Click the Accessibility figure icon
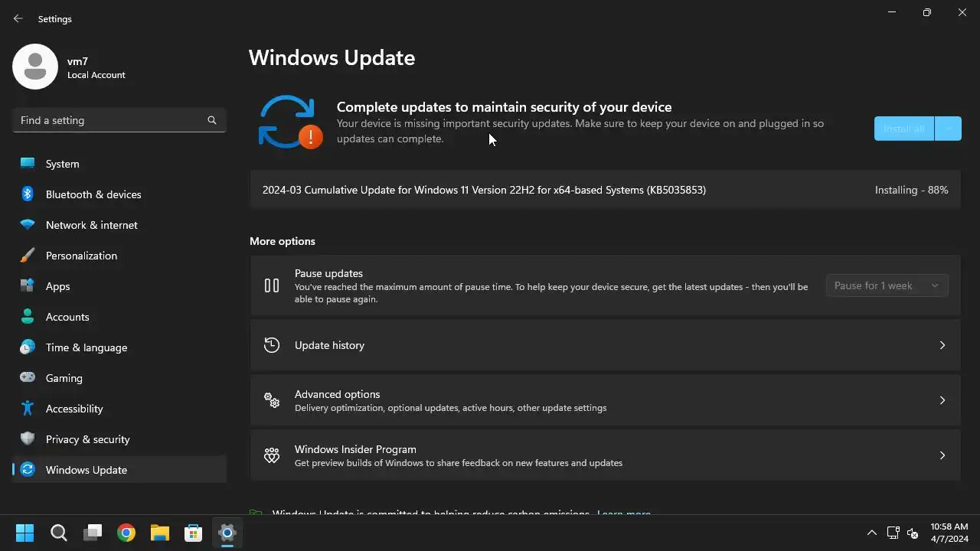Image resolution: width=980 pixels, height=551 pixels. (x=28, y=409)
